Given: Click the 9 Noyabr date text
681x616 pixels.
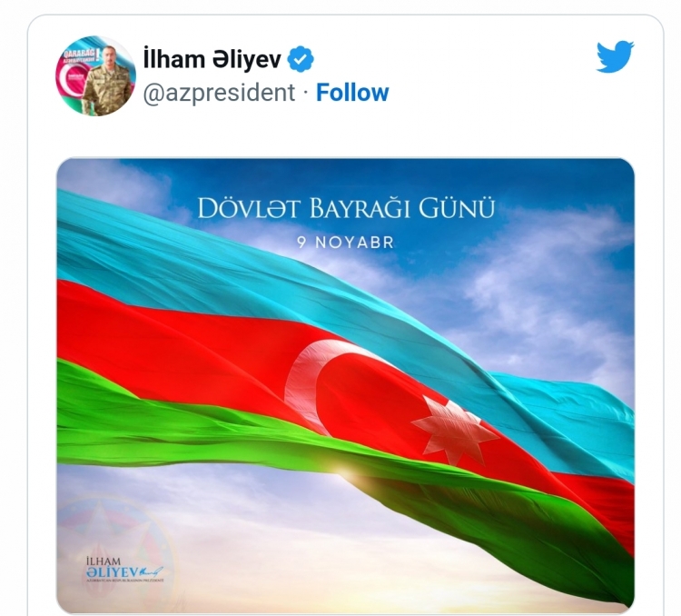Looking at the screenshot, I should pyautogui.click(x=346, y=243).
